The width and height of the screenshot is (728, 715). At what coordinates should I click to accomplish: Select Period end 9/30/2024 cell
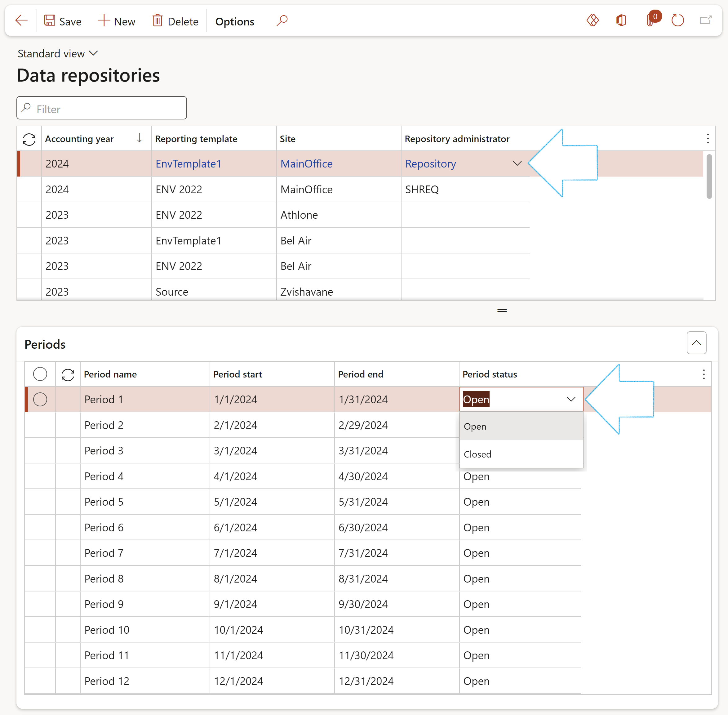coord(397,604)
